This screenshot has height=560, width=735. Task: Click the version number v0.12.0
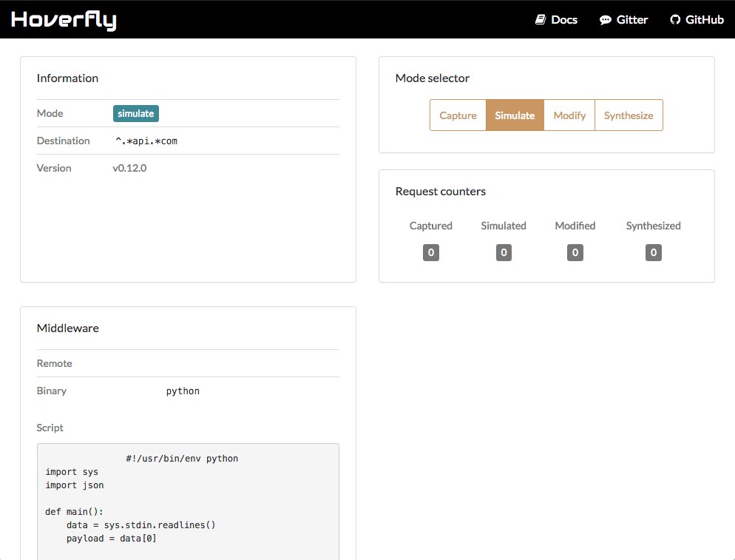click(129, 168)
